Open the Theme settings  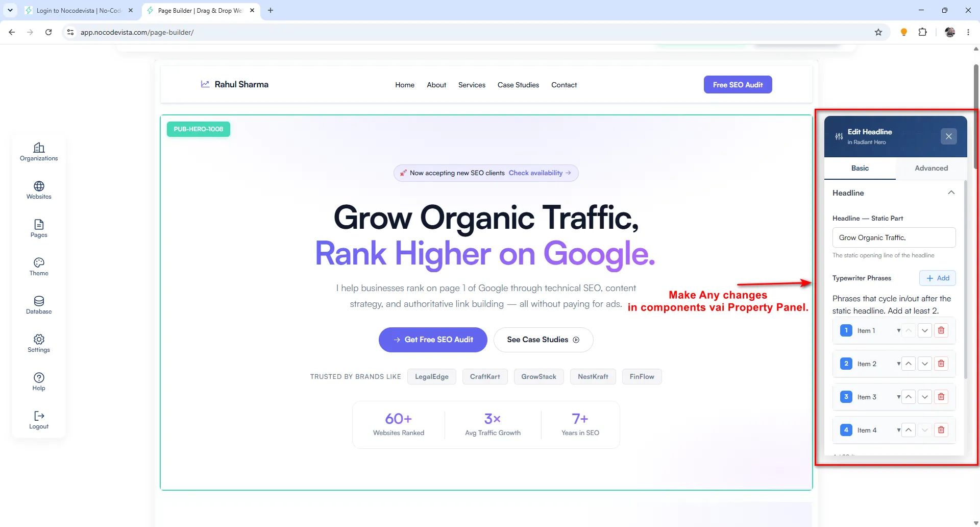39,267
